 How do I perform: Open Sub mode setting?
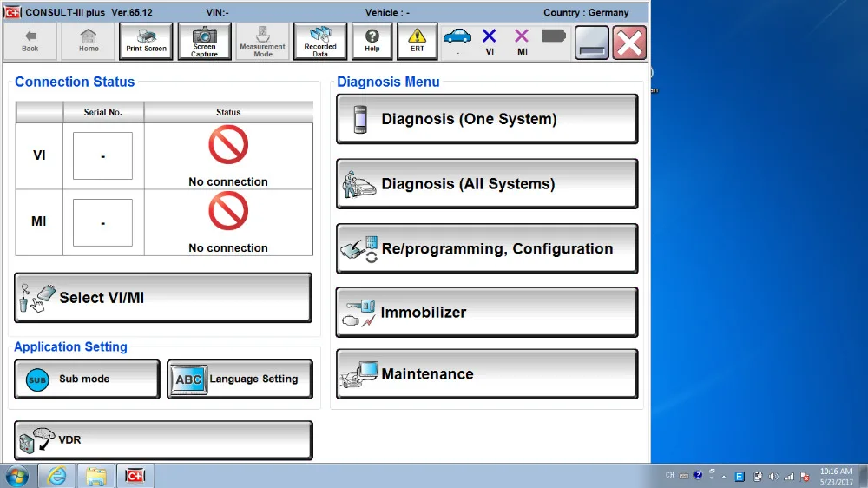point(87,379)
